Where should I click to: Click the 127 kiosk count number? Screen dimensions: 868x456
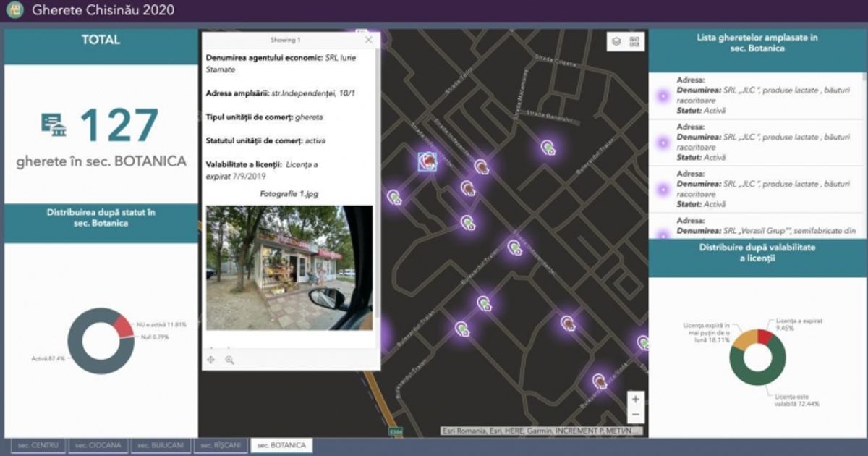click(119, 125)
